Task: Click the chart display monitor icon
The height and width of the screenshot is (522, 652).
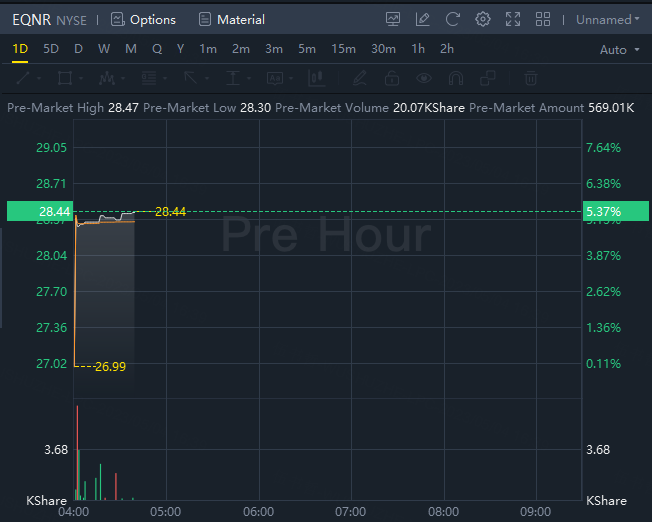Action: (x=393, y=19)
